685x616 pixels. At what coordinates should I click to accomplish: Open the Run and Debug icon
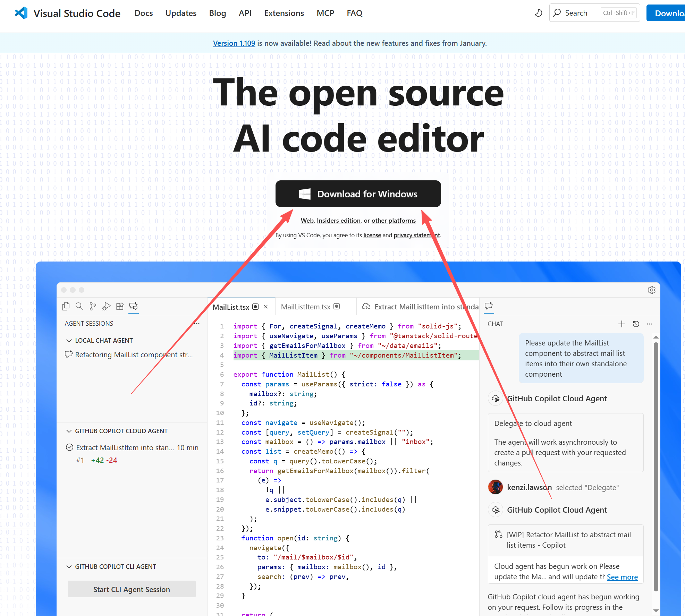click(x=106, y=306)
